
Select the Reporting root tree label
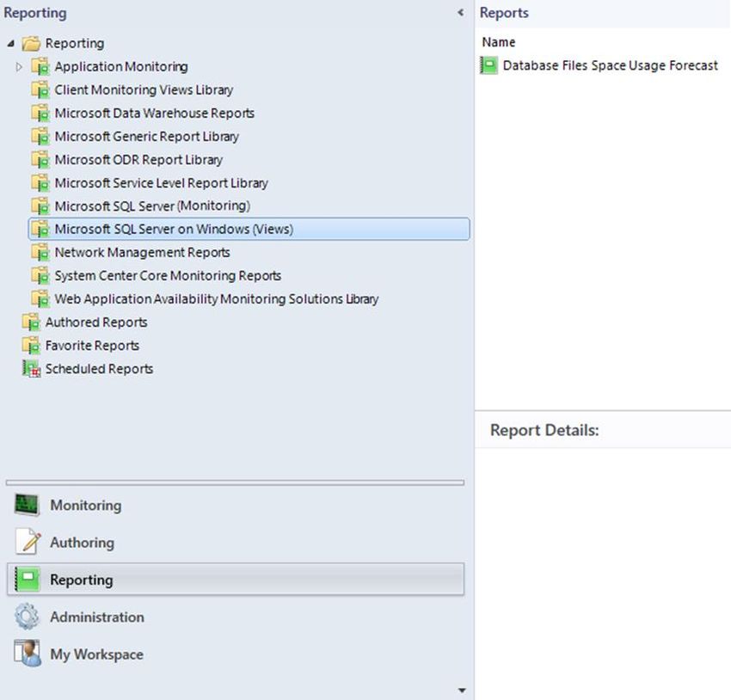[x=75, y=43]
